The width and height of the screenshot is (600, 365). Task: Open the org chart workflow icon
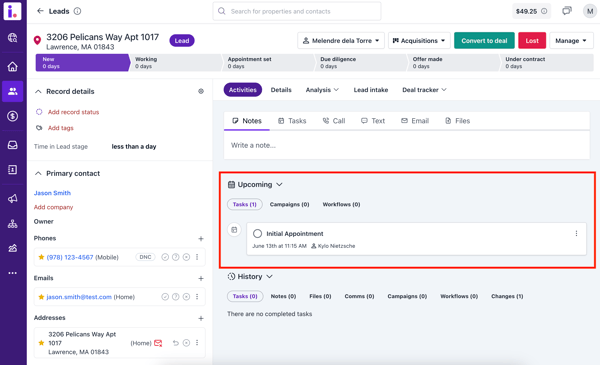point(12,224)
